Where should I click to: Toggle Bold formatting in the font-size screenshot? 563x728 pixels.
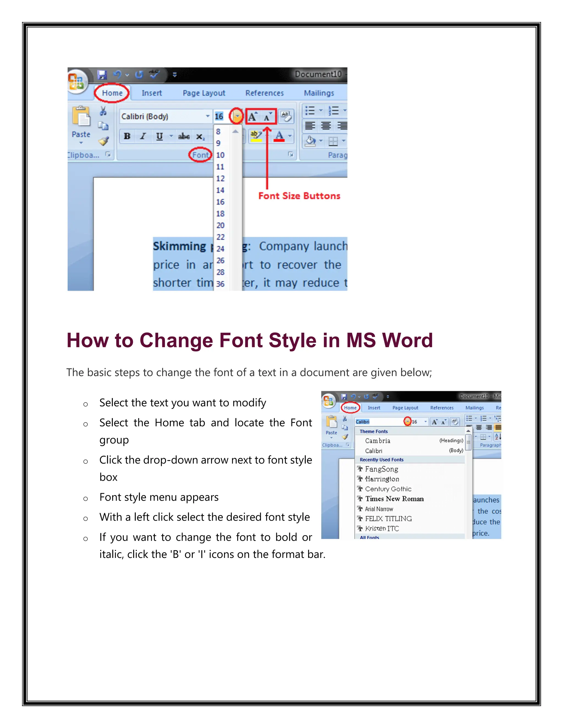tap(127, 136)
